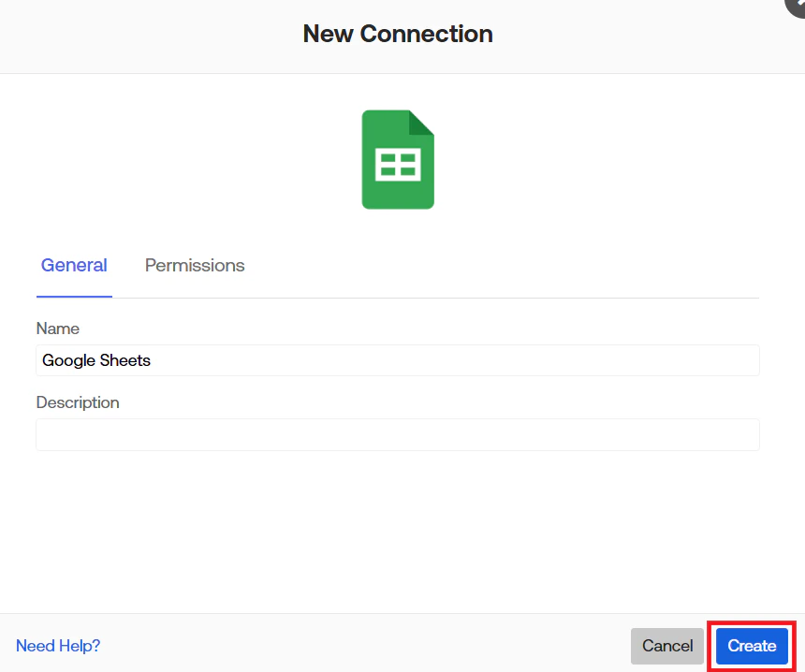Click the Name field label
805x672 pixels.
[57, 329]
